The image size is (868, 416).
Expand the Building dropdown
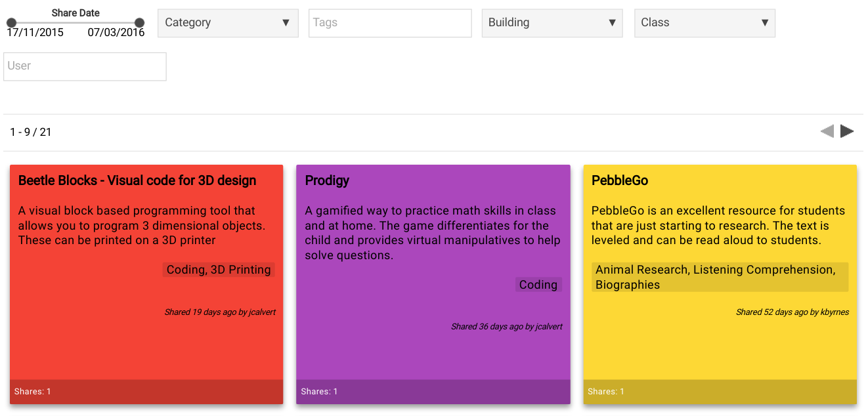tap(552, 23)
